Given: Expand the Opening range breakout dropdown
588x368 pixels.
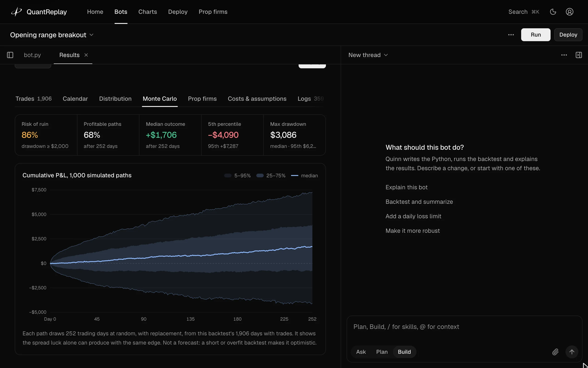Looking at the screenshot, I should pos(52,35).
